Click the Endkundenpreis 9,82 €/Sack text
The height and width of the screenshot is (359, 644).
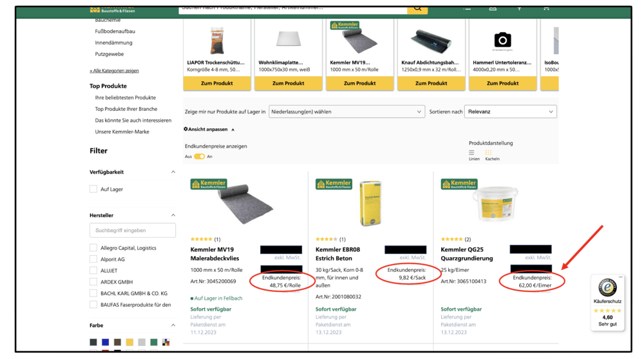tap(406, 274)
